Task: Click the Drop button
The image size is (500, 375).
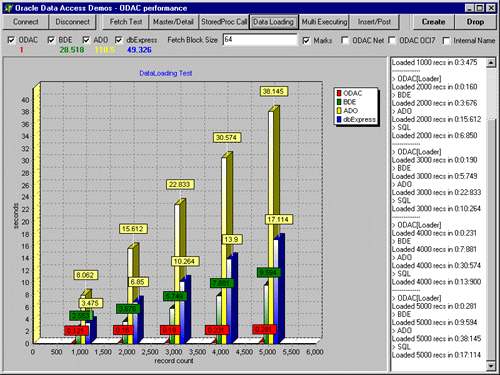Action: click(475, 22)
